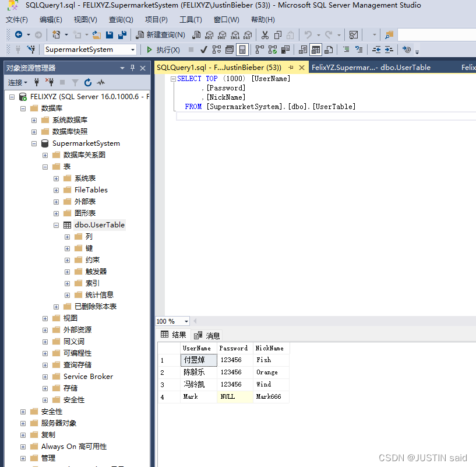Open the 文件(F) menu

pyautogui.click(x=17, y=20)
